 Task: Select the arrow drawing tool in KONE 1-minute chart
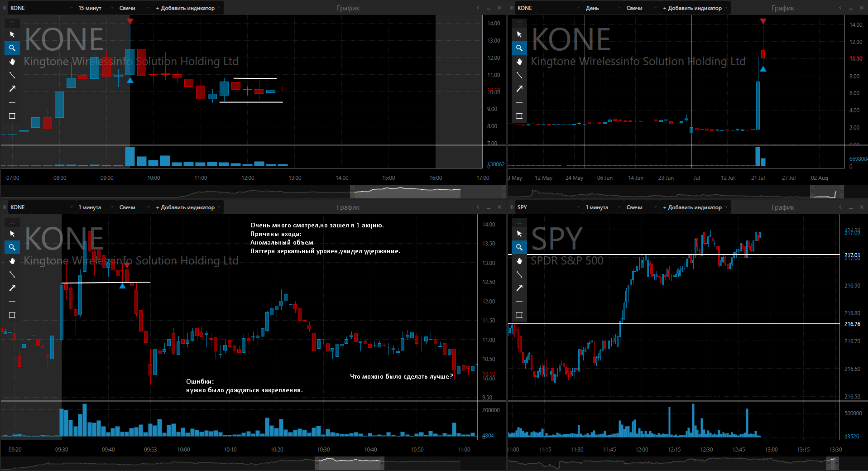tap(12, 288)
